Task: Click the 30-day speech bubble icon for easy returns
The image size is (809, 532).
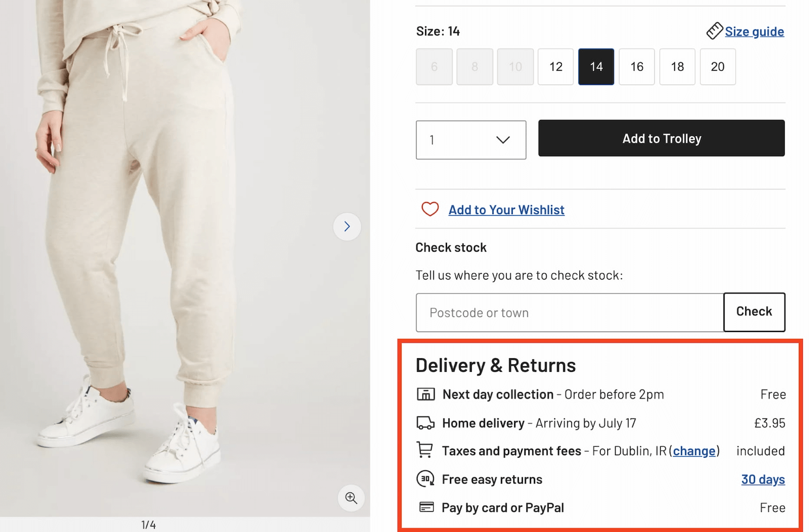Action: 425,478
